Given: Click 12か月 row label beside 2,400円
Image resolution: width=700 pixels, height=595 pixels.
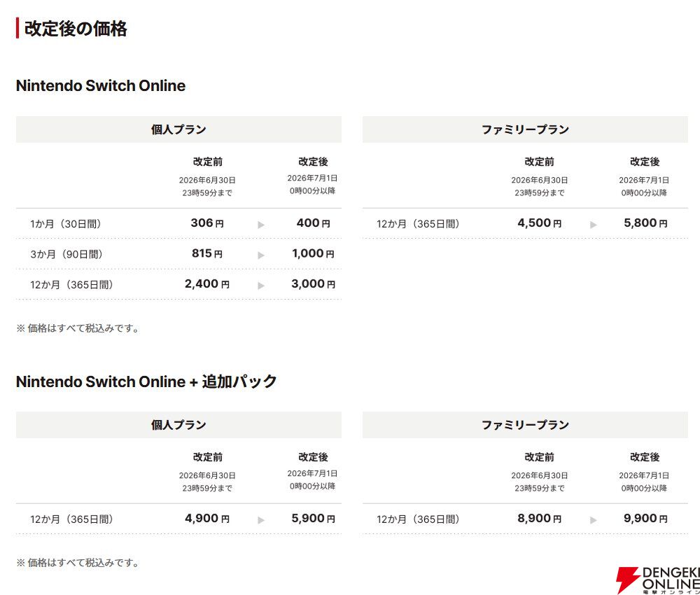Looking at the screenshot, I should coord(71,284).
